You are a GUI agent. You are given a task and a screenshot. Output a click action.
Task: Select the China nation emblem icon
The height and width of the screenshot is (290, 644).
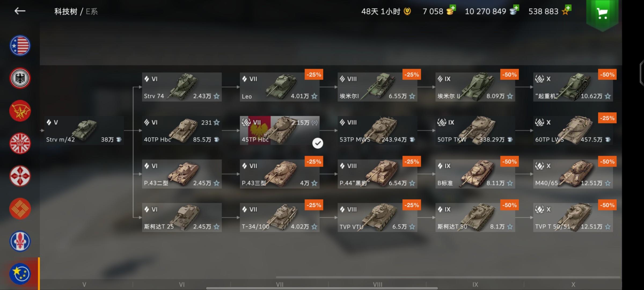click(20, 209)
